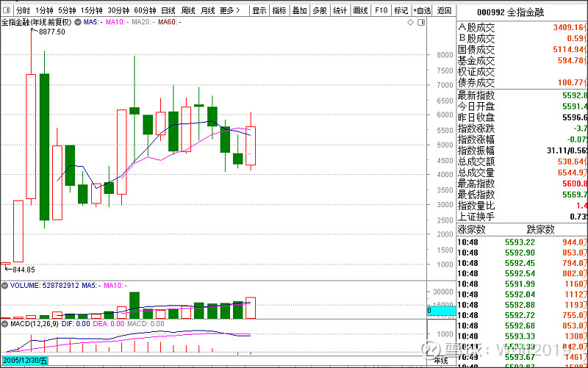
Task: Click the 叠加 overlay button
Action: pyautogui.click(x=299, y=10)
